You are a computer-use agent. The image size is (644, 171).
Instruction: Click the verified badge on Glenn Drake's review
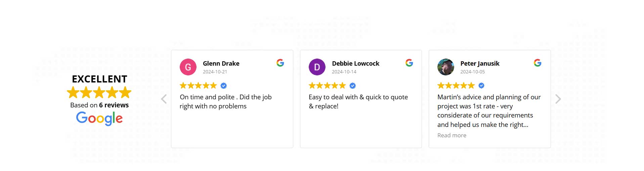[223, 86]
